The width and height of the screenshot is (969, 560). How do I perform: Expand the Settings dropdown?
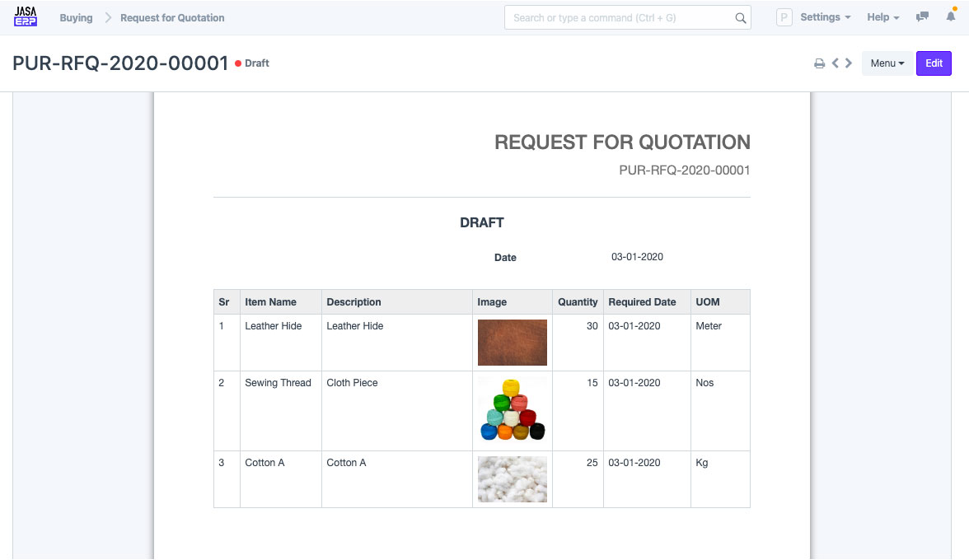click(825, 17)
